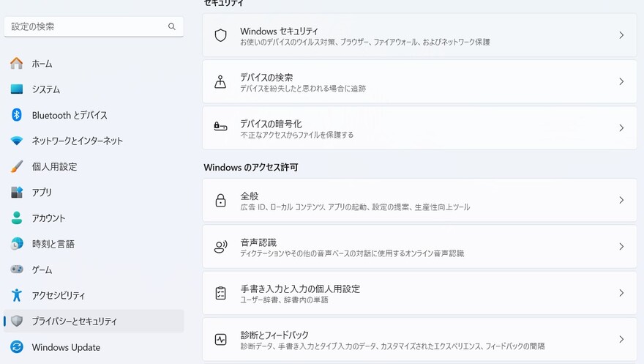Click the デバイスを紛失したと思われる場合に追跡 text

point(303,89)
